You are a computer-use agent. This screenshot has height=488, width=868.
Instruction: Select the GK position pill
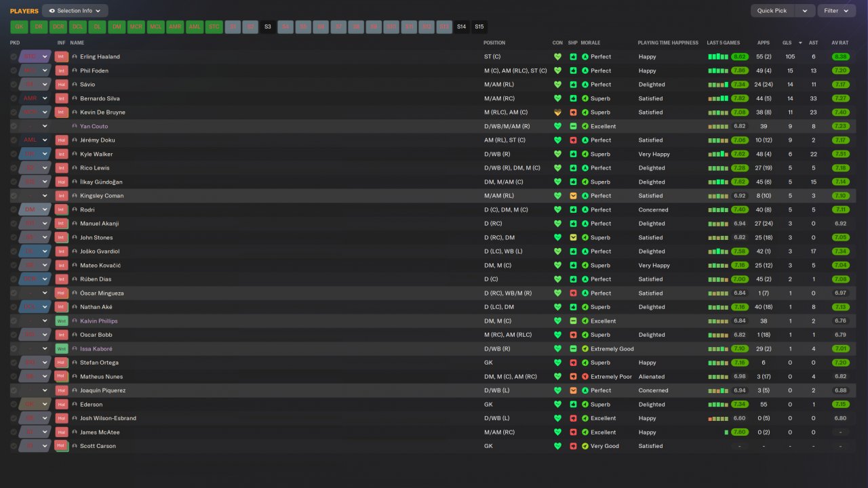click(x=19, y=27)
